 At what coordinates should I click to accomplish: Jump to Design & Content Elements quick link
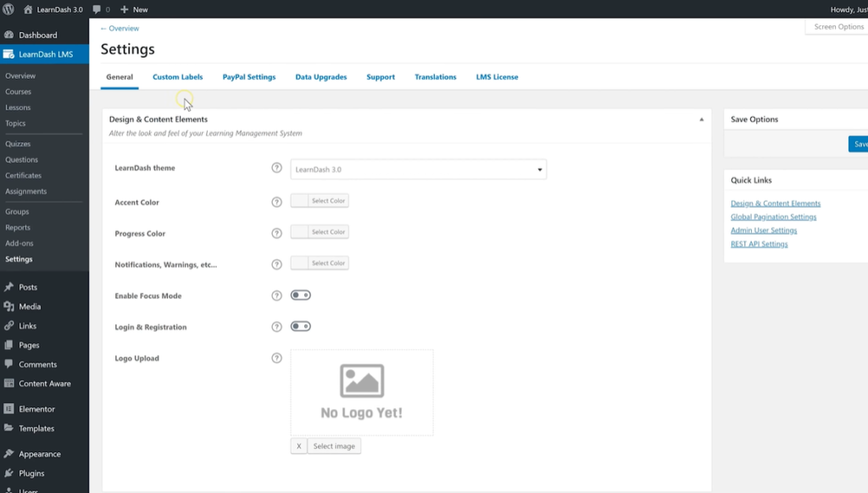coord(776,203)
